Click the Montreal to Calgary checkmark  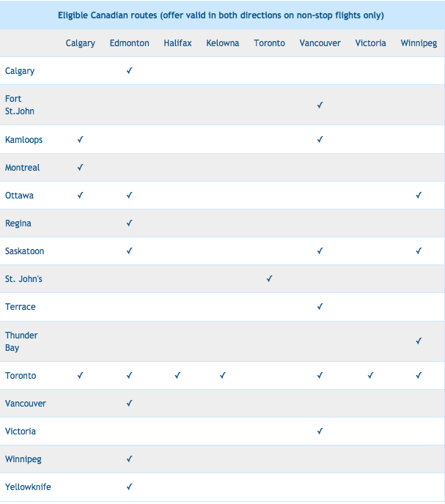tap(80, 167)
